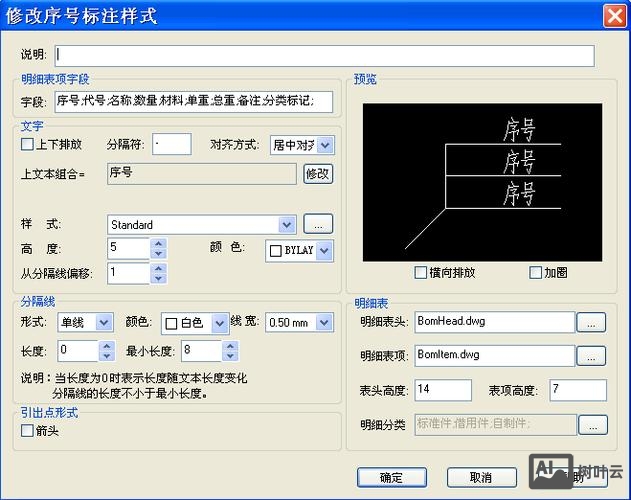Open the 线宽 0.50 mm dropdown
This screenshot has width=631, height=500.
(x=324, y=322)
